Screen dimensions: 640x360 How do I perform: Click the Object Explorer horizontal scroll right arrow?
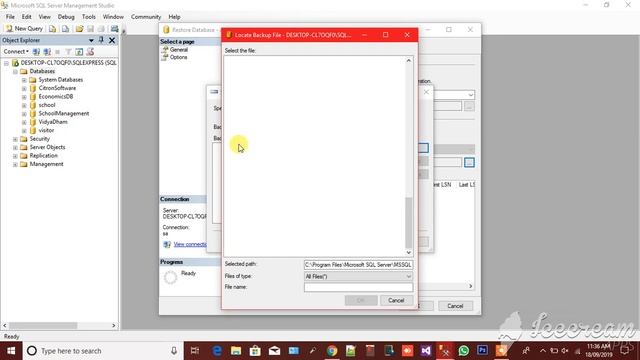114,326
